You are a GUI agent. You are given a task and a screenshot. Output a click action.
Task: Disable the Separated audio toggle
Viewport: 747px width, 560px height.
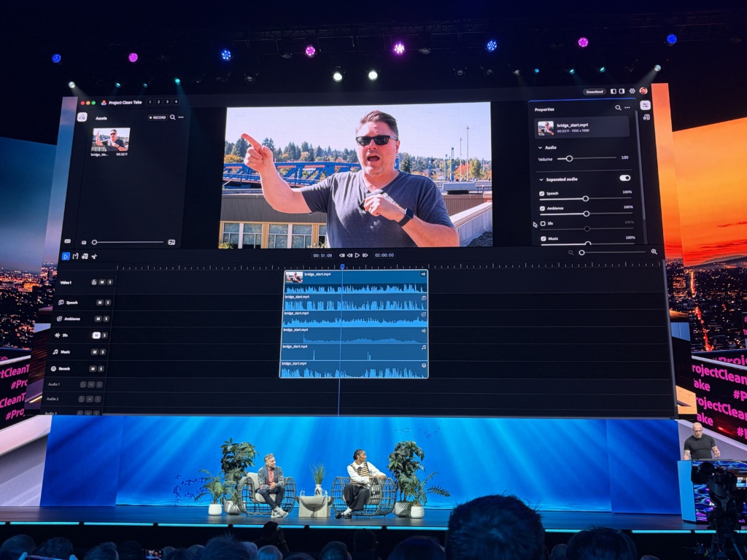click(x=624, y=178)
